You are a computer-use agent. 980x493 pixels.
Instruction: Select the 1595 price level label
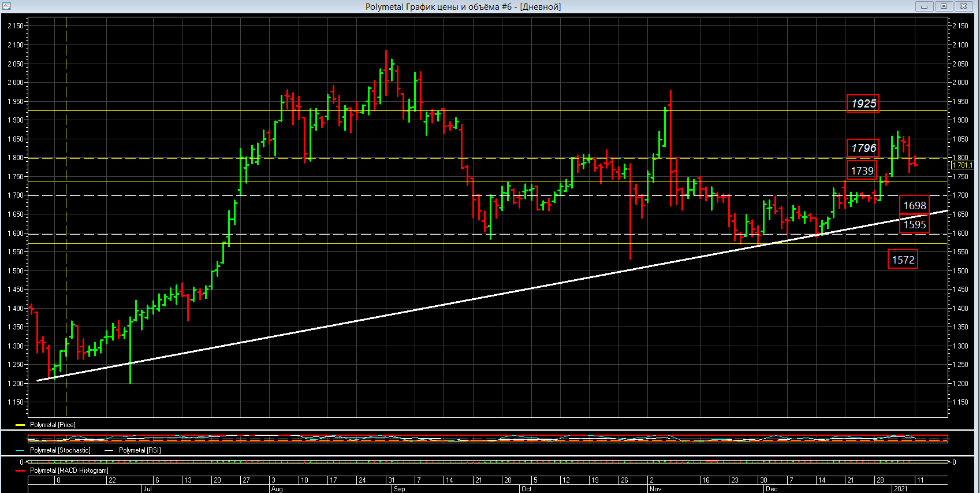tap(914, 224)
